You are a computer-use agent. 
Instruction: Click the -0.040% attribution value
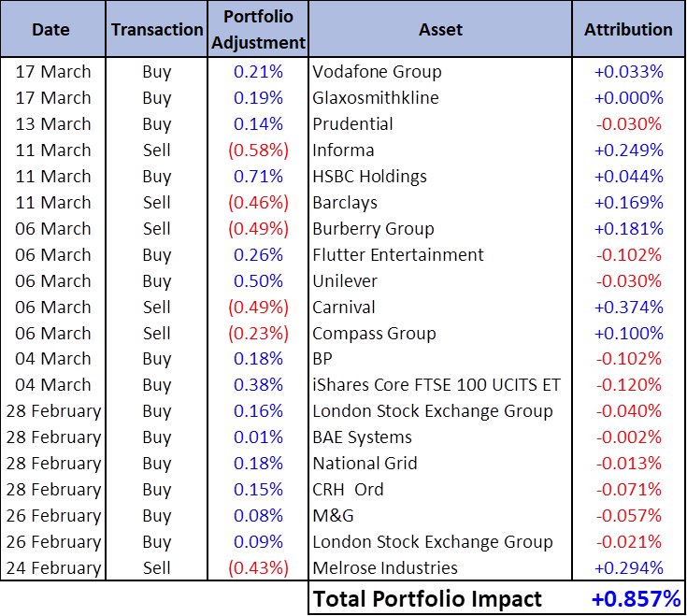click(x=629, y=411)
